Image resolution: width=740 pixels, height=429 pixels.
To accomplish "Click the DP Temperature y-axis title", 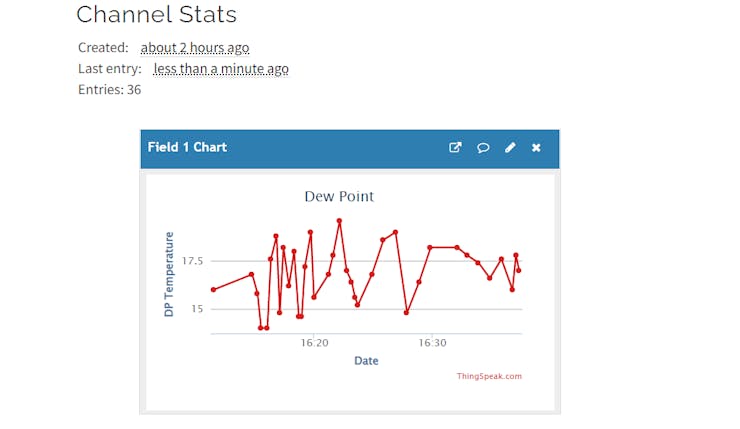I will [x=169, y=274].
